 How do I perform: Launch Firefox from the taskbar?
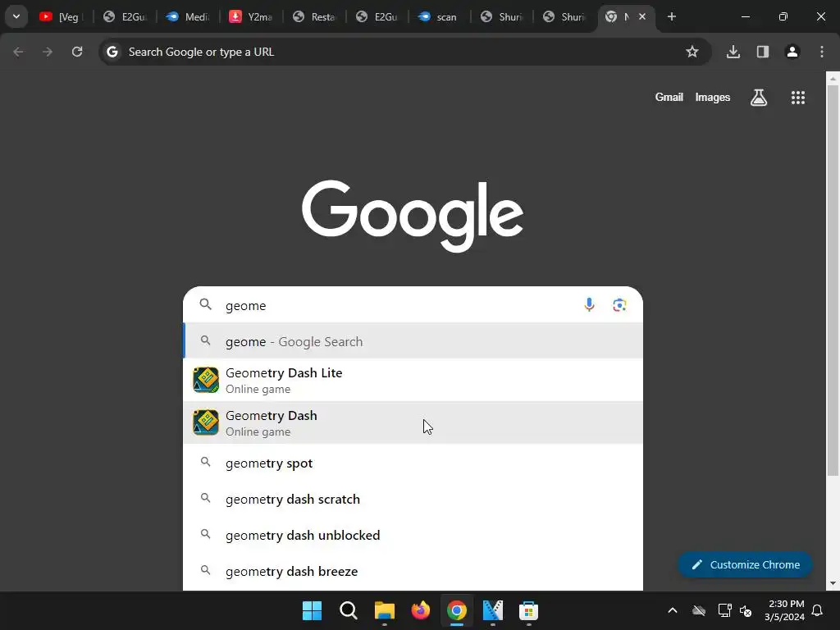tap(421, 610)
